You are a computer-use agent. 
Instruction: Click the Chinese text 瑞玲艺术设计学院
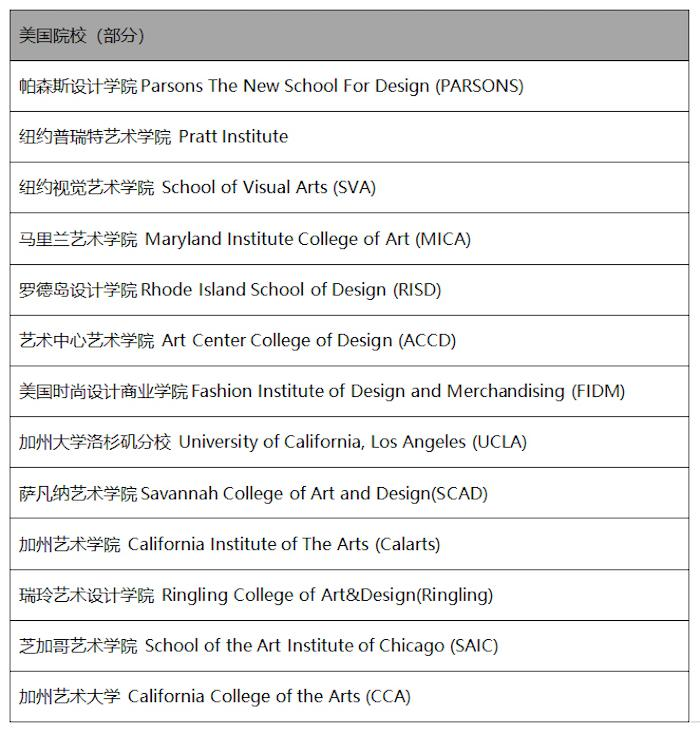click(87, 595)
